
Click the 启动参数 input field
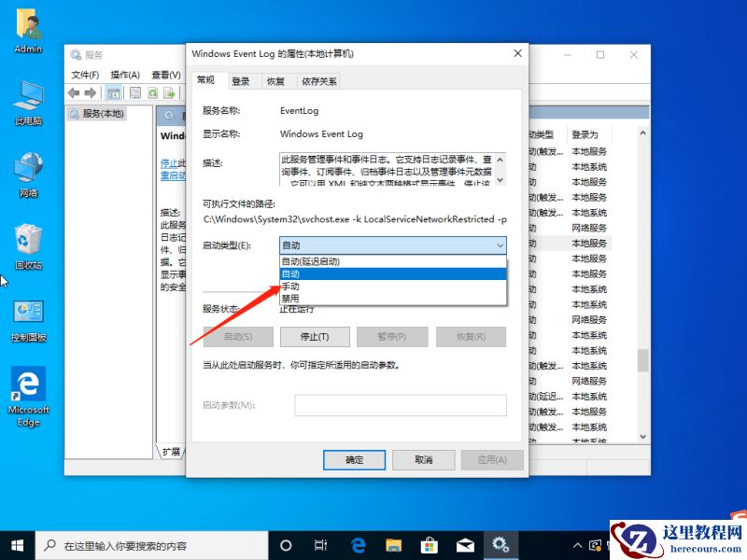tap(402, 405)
